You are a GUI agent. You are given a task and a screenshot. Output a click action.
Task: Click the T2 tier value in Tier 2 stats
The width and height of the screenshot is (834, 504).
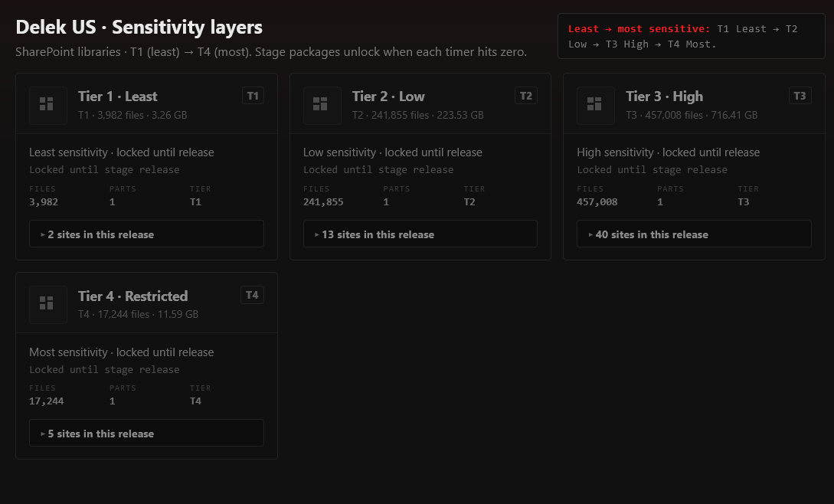[x=469, y=202]
